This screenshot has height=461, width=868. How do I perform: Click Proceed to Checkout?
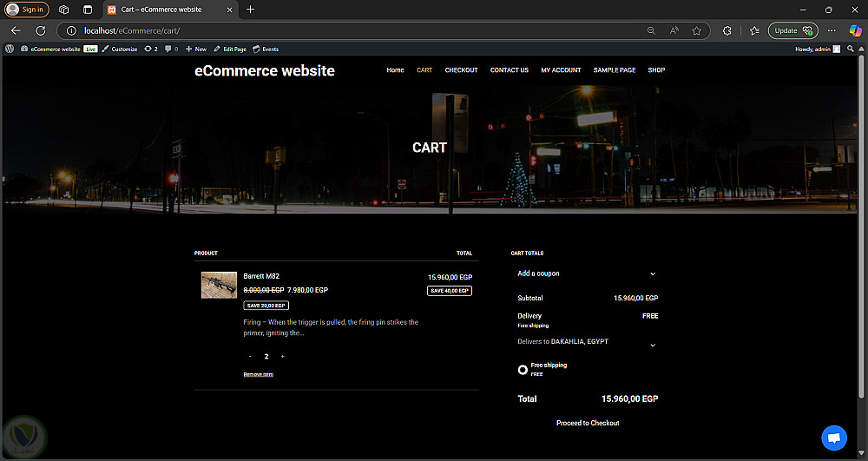click(x=588, y=423)
